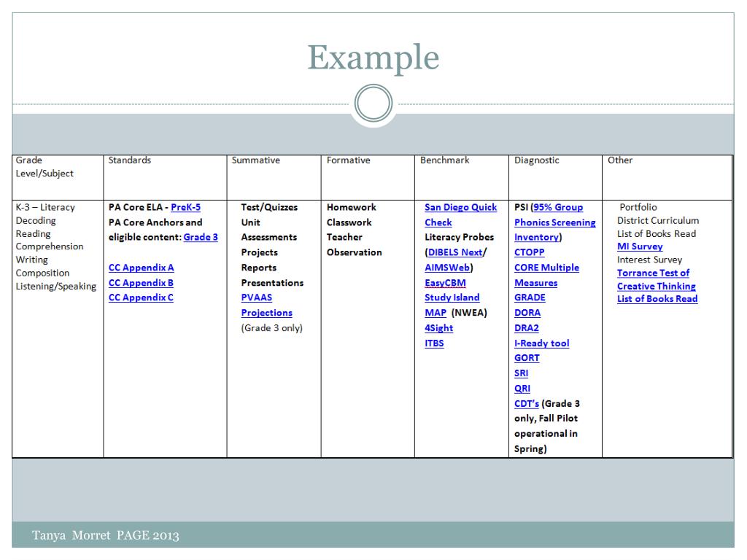Click the Summative column header

256,160
